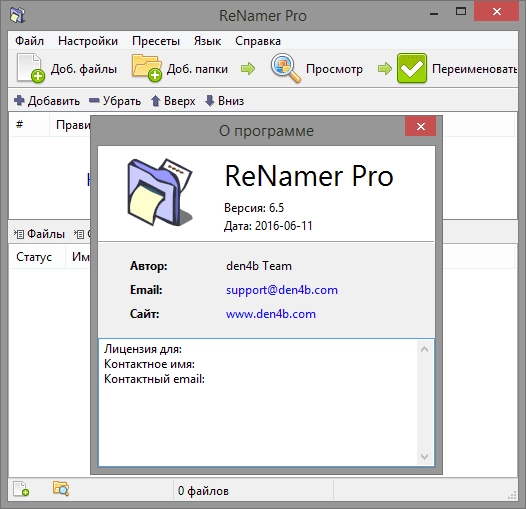Open the Файл menu
This screenshot has width=526, height=509.
(30, 41)
